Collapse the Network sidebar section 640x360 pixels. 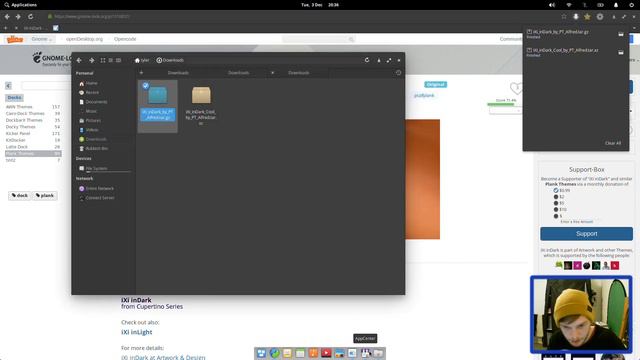pyautogui.click(x=84, y=179)
